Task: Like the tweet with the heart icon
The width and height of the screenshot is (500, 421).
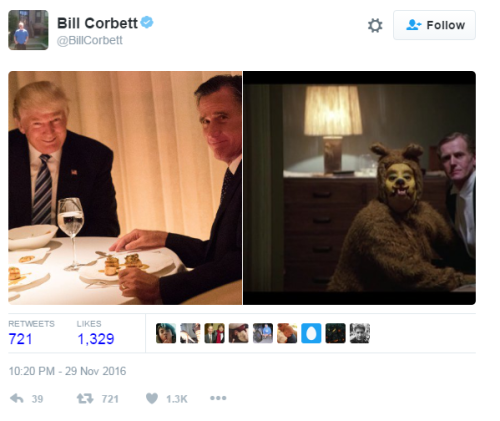Action: point(152,398)
